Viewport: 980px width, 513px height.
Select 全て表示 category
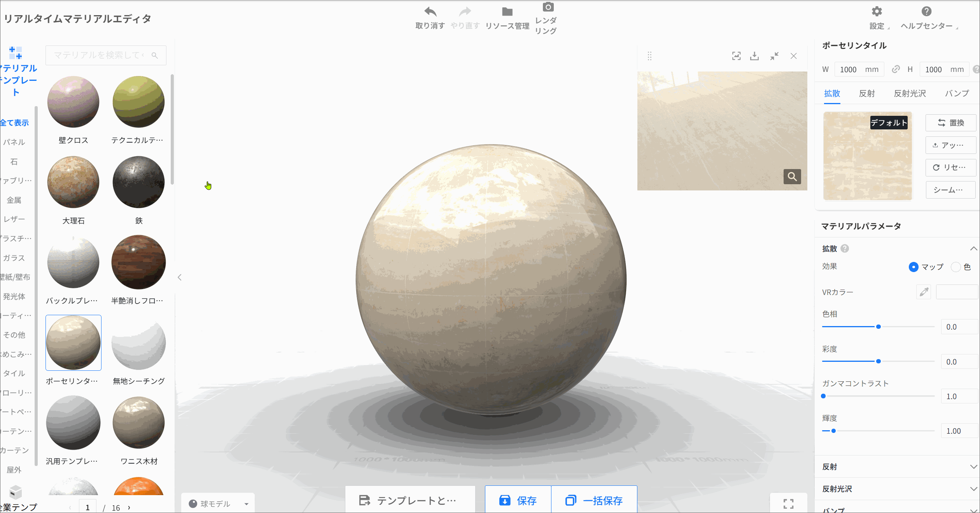[x=14, y=123]
